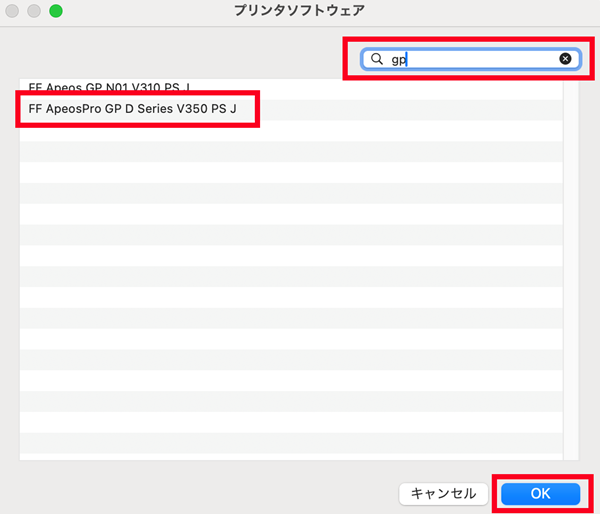Click the magnifying glass search icon
The image size is (600, 514).
coord(377,60)
